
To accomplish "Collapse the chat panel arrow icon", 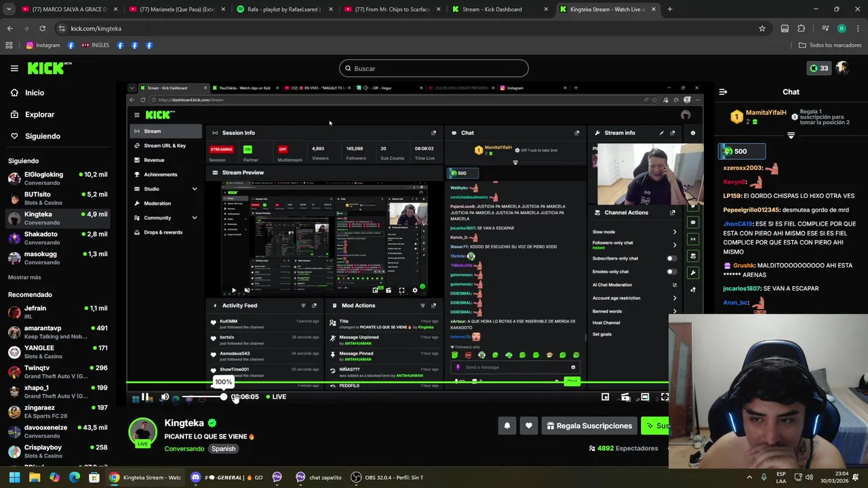I will click(723, 92).
